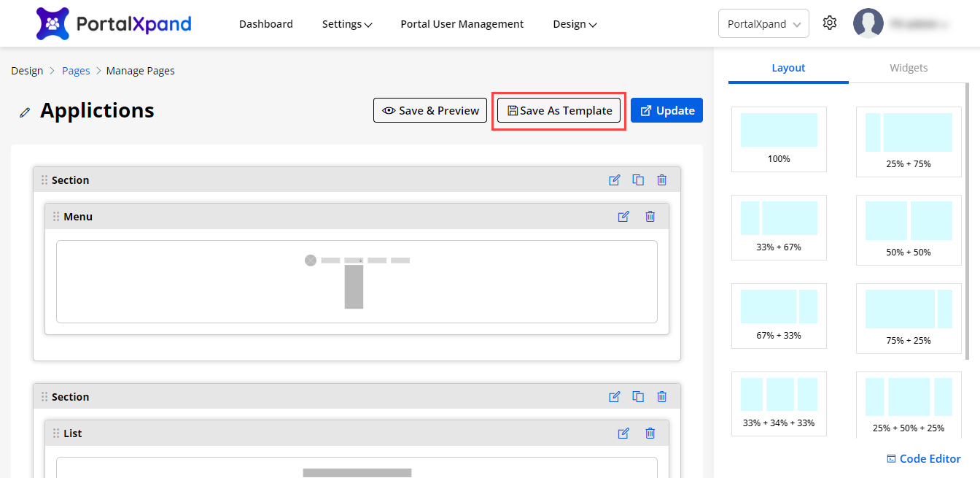This screenshot has width=980, height=478.
Task: Open the Code Editor link
Action: pos(923,459)
